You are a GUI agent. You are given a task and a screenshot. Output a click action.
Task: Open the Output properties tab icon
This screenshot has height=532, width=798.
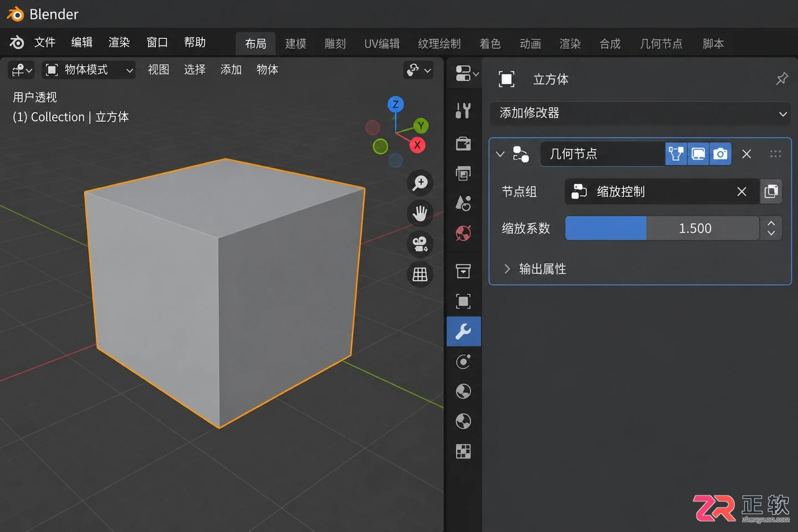(x=463, y=173)
